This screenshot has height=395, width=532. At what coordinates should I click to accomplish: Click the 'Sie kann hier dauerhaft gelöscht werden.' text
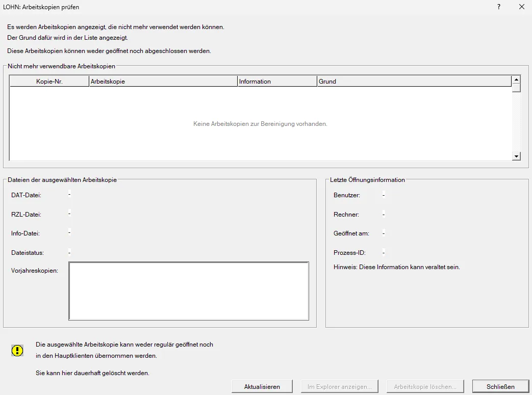(92, 373)
